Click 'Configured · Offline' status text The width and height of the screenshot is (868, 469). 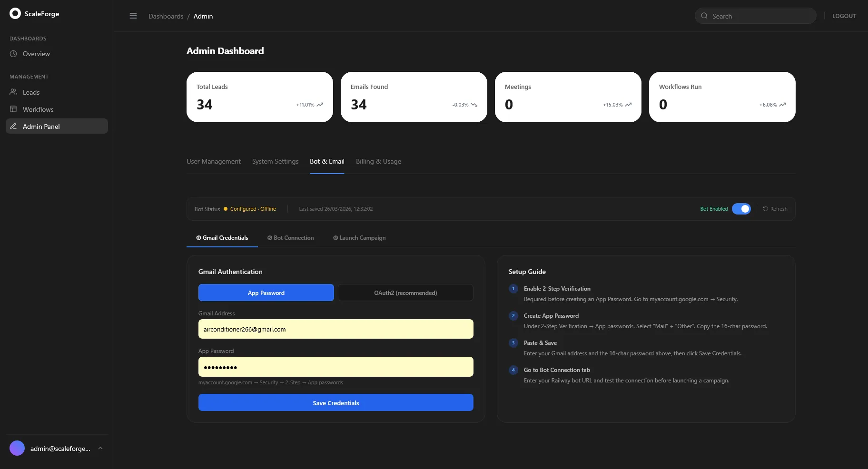[x=253, y=209]
